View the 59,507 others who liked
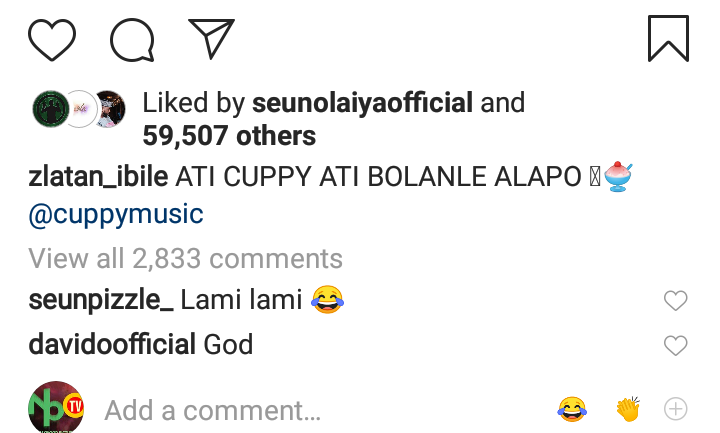720x433 pixels. coord(229,135)
